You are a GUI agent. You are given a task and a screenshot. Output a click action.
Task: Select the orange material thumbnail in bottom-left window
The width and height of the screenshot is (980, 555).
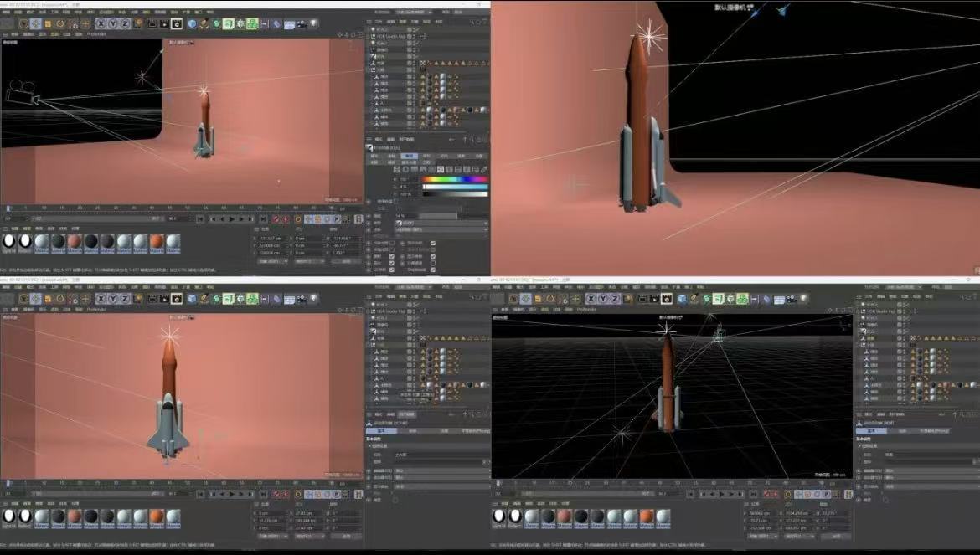(157, 516)
